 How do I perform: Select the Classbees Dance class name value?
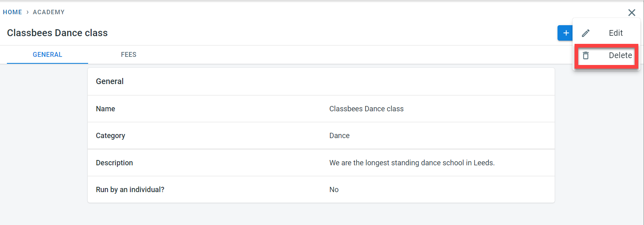(366, 109)
